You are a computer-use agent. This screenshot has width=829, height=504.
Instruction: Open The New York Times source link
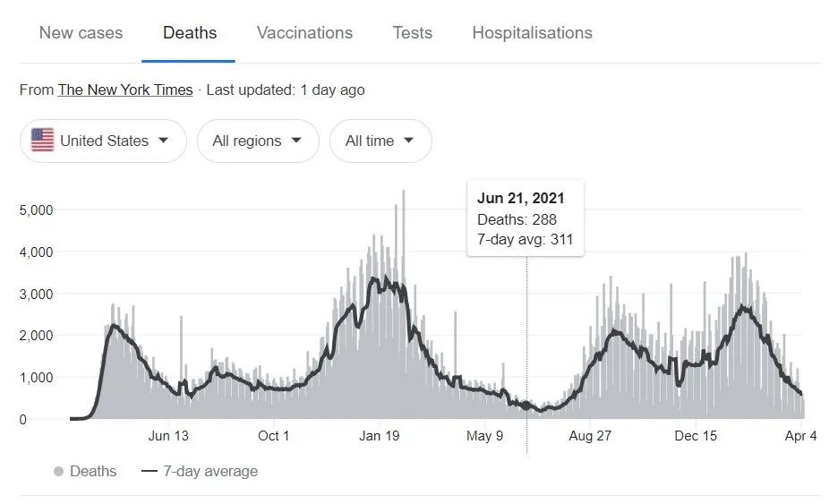pos(125,90)
